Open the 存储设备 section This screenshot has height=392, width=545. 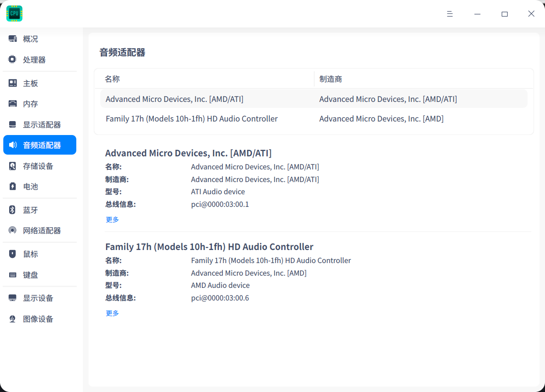pyautogui.click(x=40, y=166)
